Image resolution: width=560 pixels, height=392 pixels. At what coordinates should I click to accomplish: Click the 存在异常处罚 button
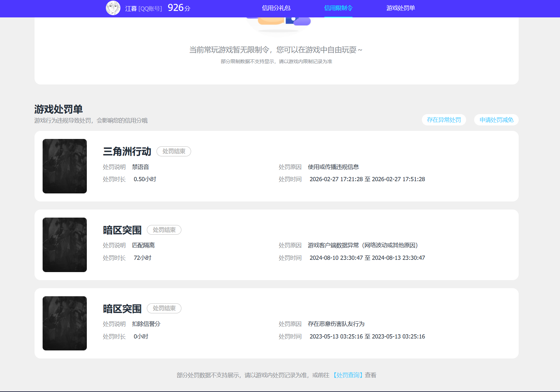(x=444, y=120)
